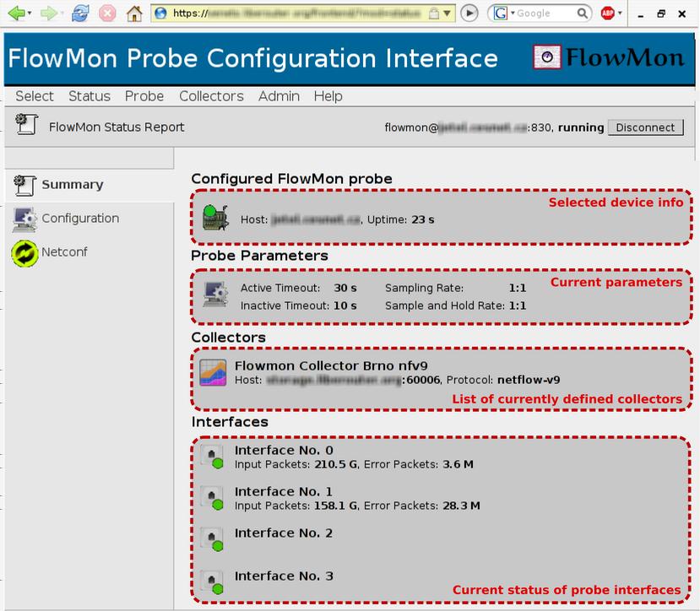
Task: Reload the page with the refresh icon
Action: coord(80,14)
